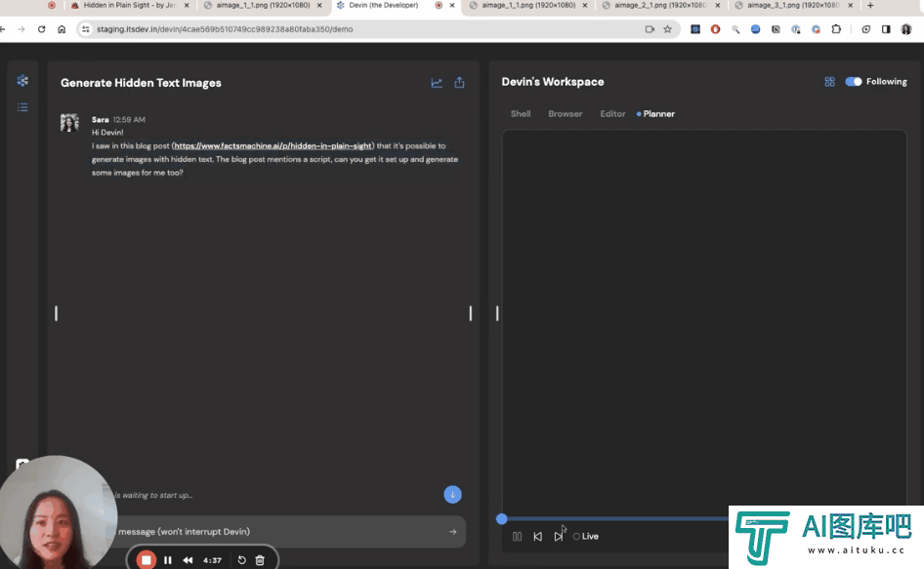The height and width of the screenshot is (569, 924).
Task: Switch to aimage_2_1.png browser tab
Action: (x=660, y=5)
